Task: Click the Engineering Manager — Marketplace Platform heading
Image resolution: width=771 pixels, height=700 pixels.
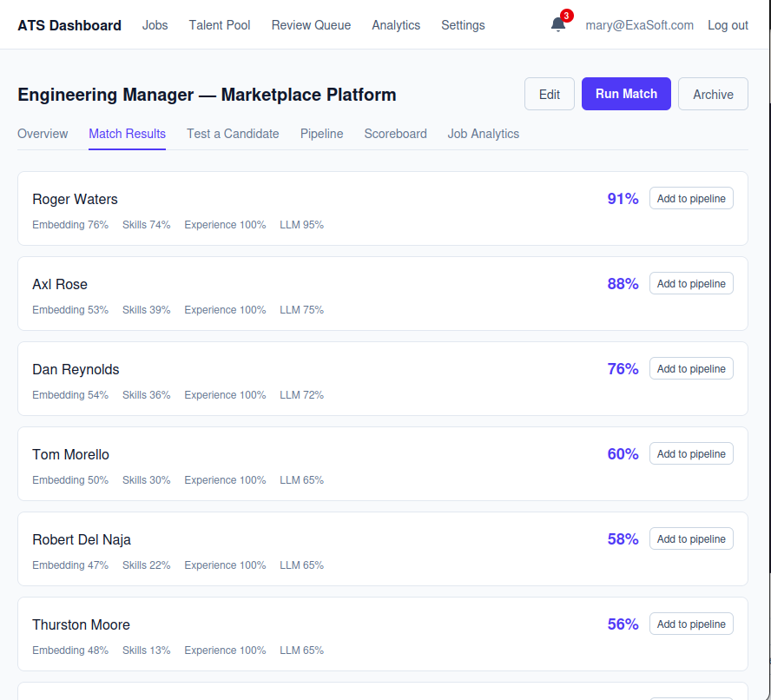Action: tap(207, 95)
